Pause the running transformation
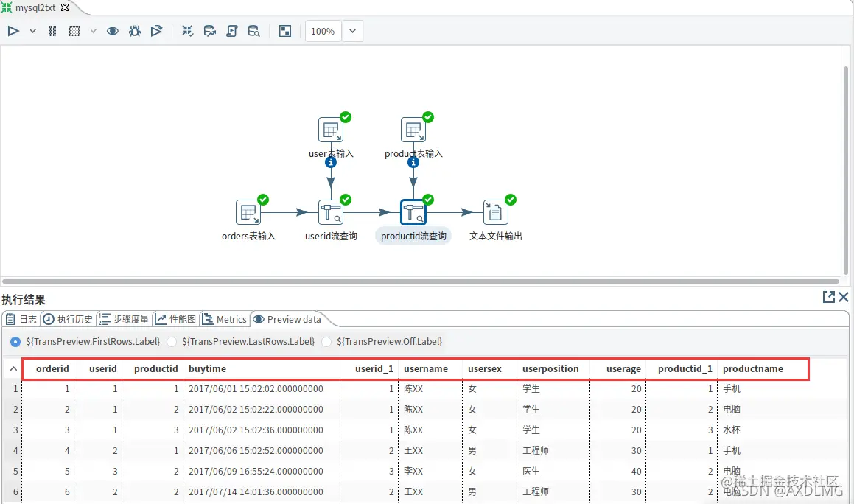 pyautogui.click(x=52, y=31)
